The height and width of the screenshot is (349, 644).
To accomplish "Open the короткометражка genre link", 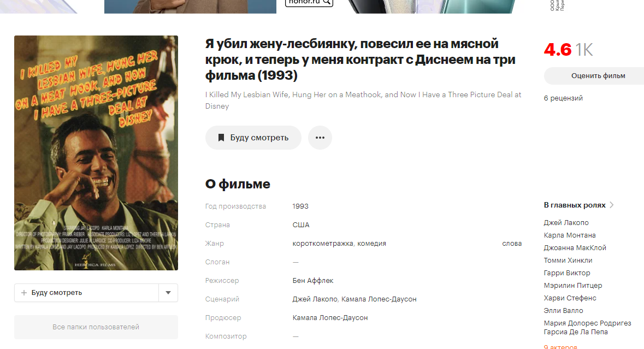I will (323, 244).
